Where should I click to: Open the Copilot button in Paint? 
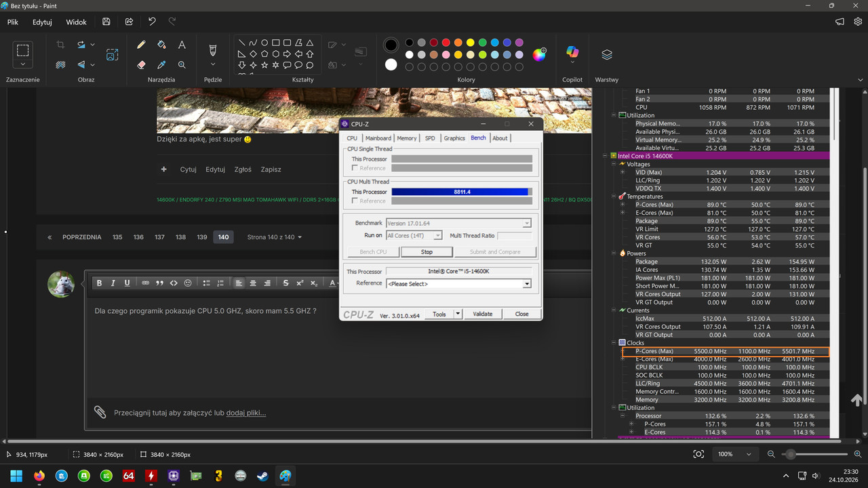572,53
